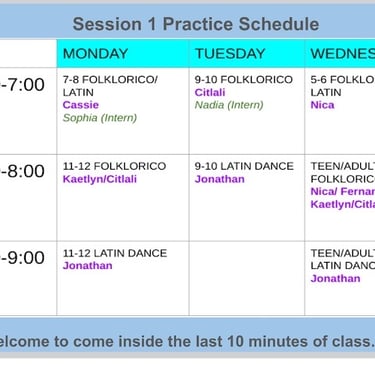The image size is (375, 366).
Task: Click the empty Tuesday 9:00 cell
Action: pyautogui.click(x=247, y=278)
